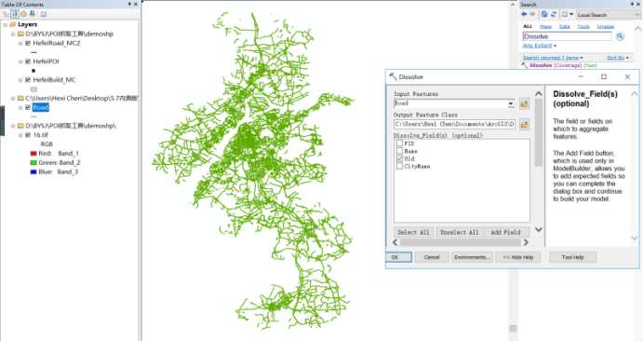Switch to List By Source view

(x=15, y=14)
